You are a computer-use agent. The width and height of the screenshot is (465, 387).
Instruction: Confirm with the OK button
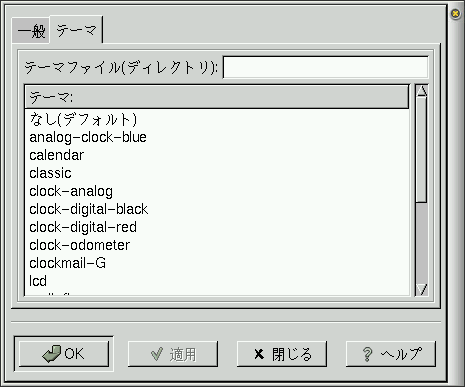tap(64, 354)
